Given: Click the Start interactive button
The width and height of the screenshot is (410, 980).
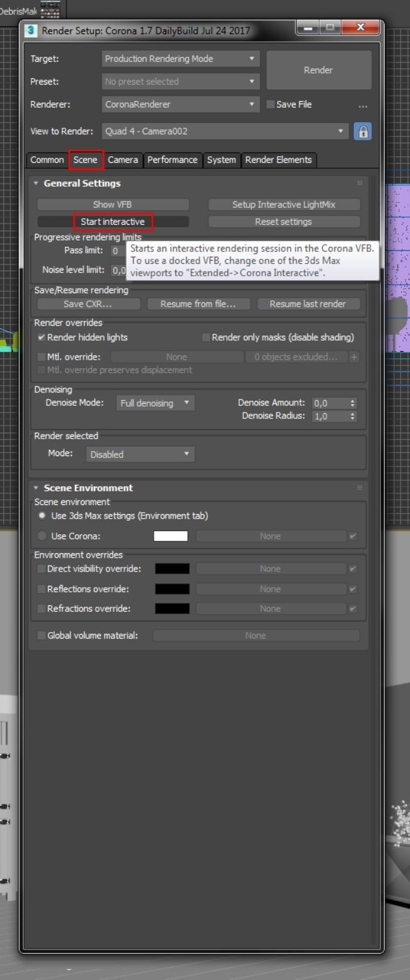Looking at the screenshot, I should (113, 222).
